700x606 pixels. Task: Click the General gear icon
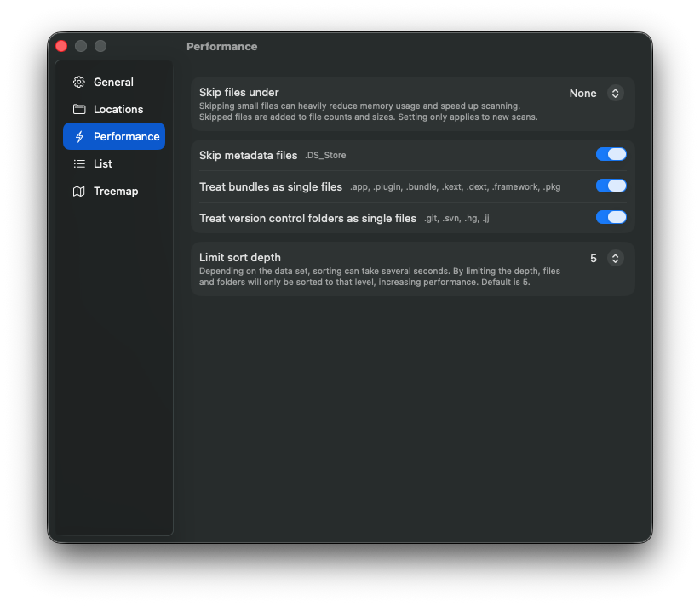79,82
